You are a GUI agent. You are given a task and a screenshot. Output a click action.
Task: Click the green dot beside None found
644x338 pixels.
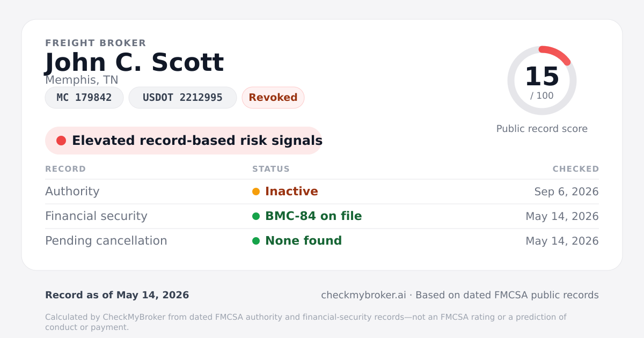(256, 241)
